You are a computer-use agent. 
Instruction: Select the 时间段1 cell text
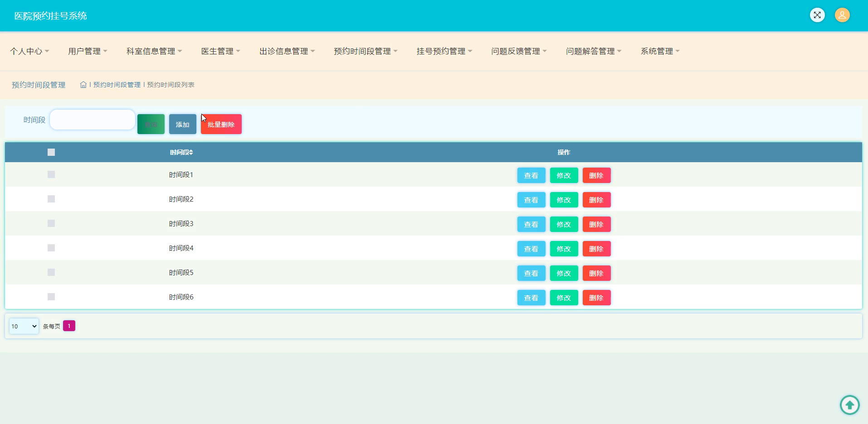coord(181,175)
